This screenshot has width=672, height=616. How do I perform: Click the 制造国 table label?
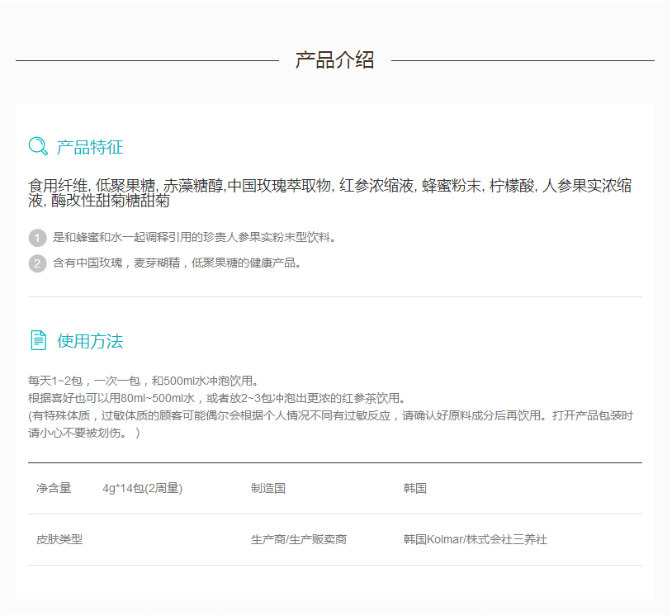268,489
